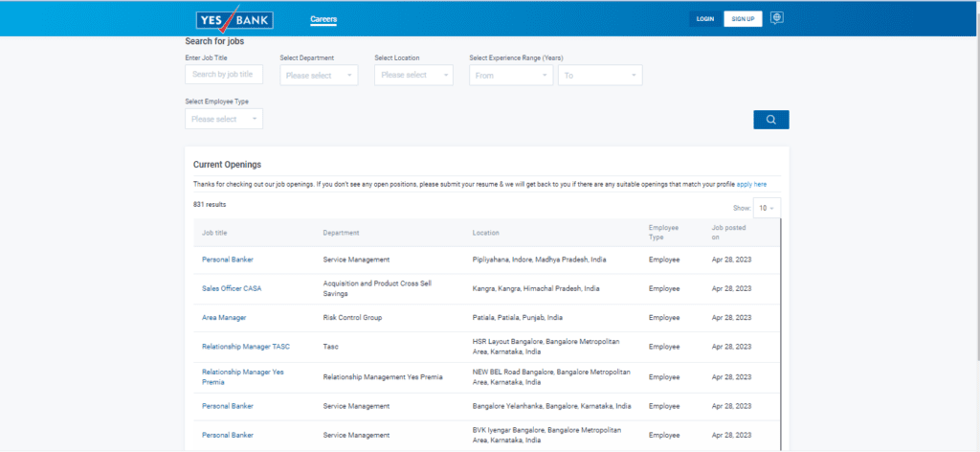Click the Current Openings heading

tap(227, 165)
